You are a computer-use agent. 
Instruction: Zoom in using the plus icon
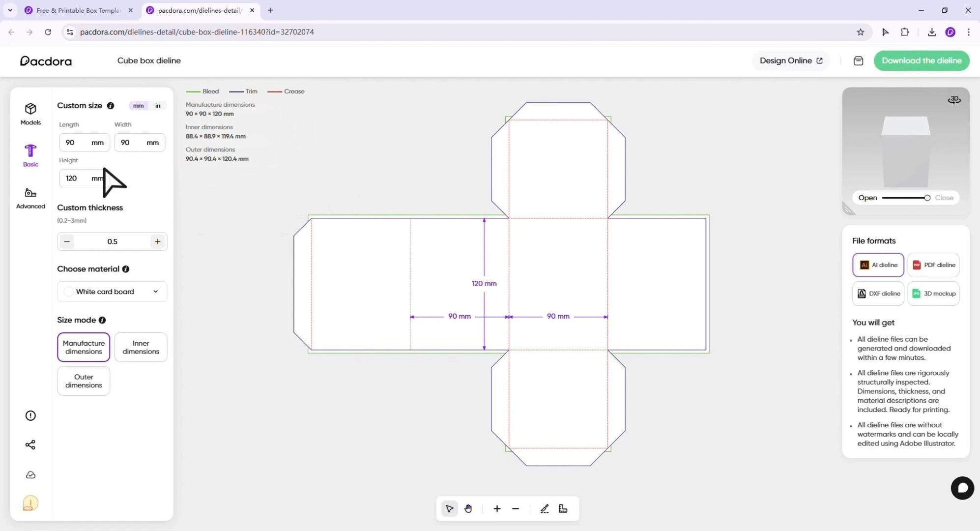pos(496,508)
